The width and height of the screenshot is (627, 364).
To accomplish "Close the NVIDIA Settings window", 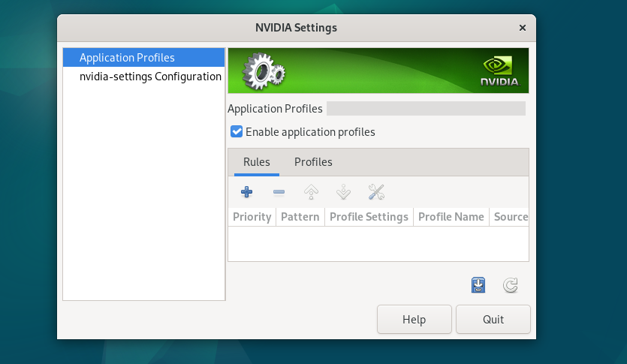I will coord(522,28).
